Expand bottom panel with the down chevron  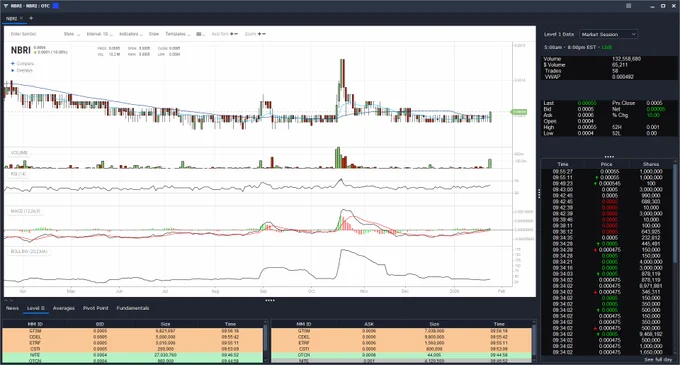click(x=11, y=300)
